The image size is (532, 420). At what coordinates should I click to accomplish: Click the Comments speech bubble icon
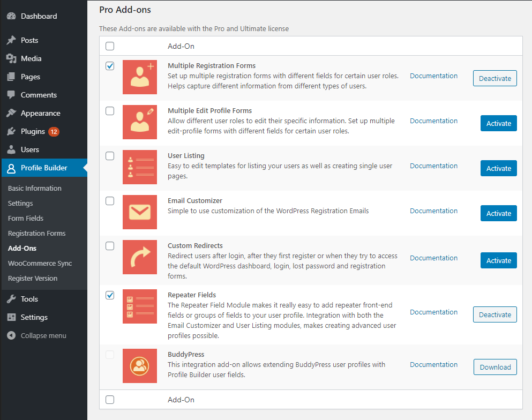11,95
